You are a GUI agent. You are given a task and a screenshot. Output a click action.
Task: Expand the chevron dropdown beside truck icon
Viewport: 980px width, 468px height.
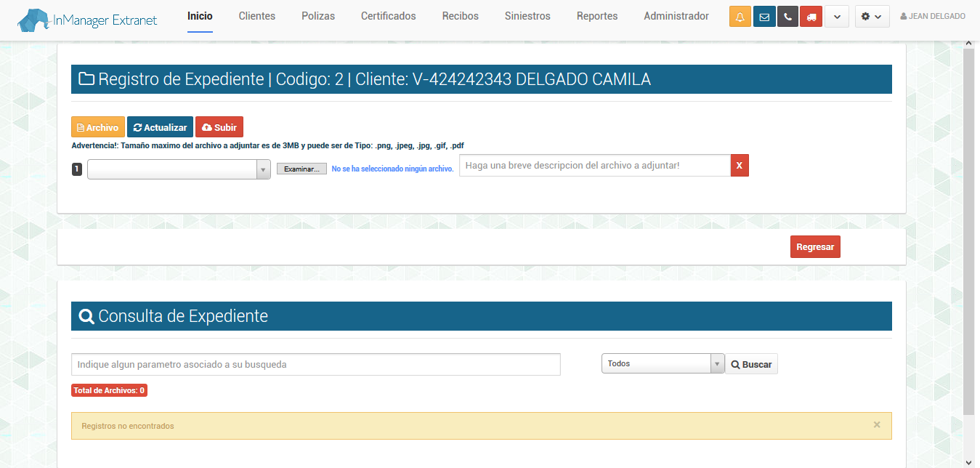tap(837, 17)
